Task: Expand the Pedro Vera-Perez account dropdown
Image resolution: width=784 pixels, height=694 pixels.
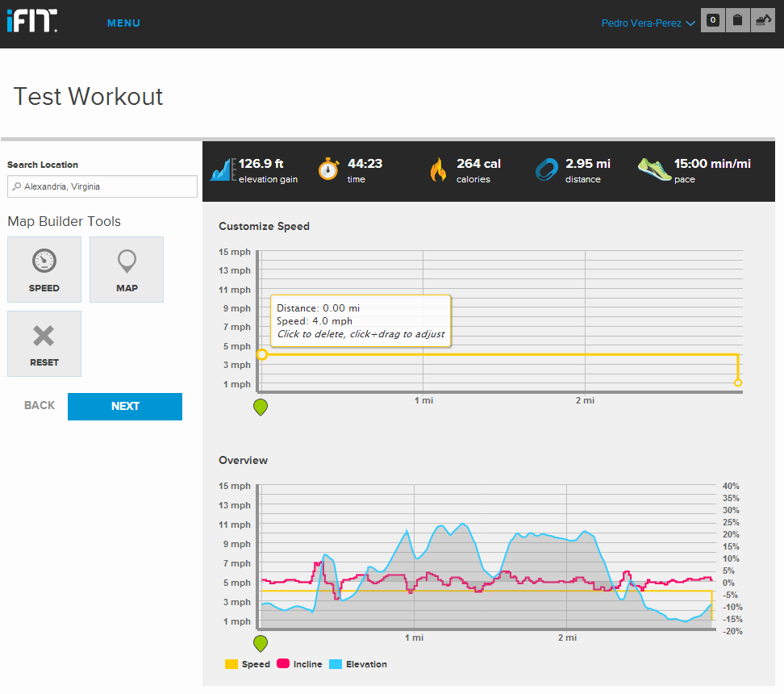Action: 648,23
